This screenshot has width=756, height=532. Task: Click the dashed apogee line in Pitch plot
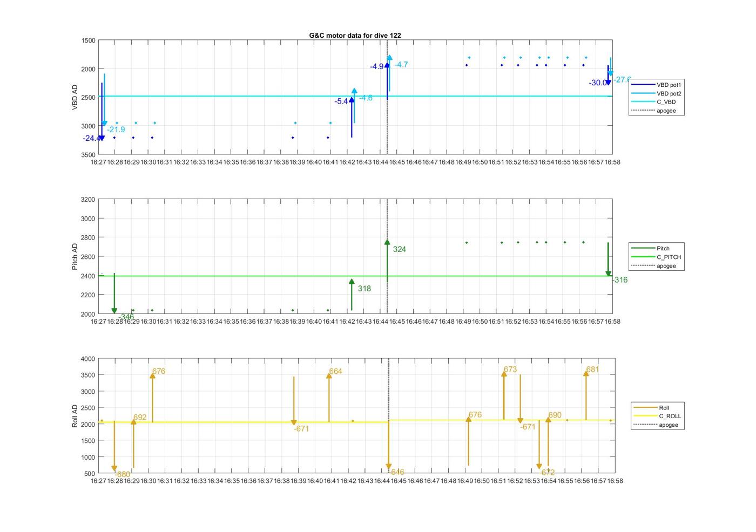[x=387, y=256]
